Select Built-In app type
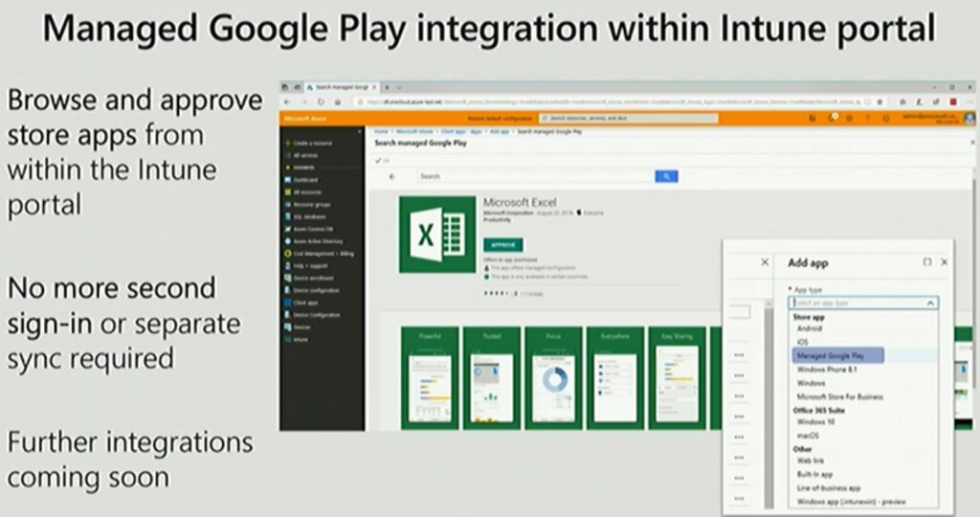The image size is (980, 517). point(814,475)
